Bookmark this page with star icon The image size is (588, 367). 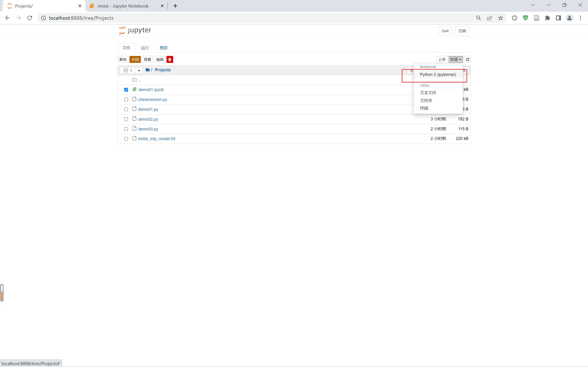[x=500, y=18]
